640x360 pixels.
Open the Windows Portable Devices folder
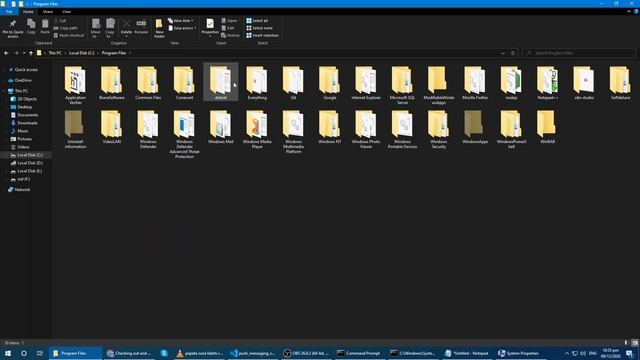[x=402, y=129]
